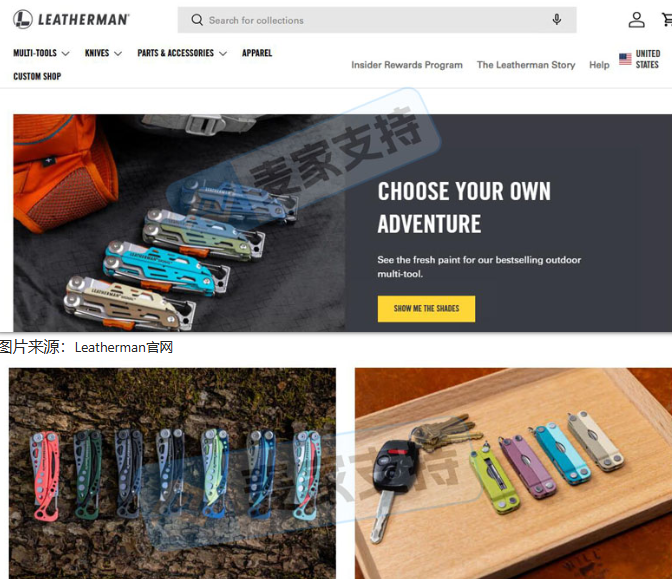Expand the Multi-Tools dropdown menu

[x=41, y=53]
